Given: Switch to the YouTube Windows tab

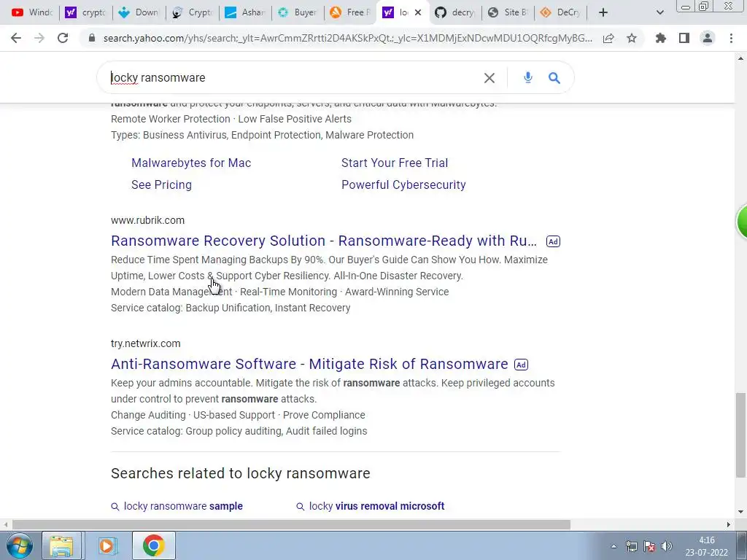Looking at the screenshot, I should coord(32,12).
